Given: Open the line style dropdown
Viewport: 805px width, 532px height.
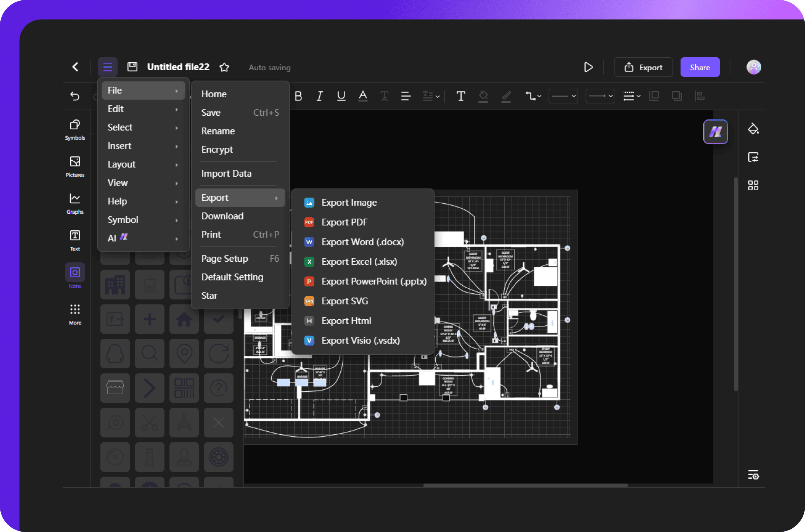Looking at the screenshot, I should tap(563, 96).
